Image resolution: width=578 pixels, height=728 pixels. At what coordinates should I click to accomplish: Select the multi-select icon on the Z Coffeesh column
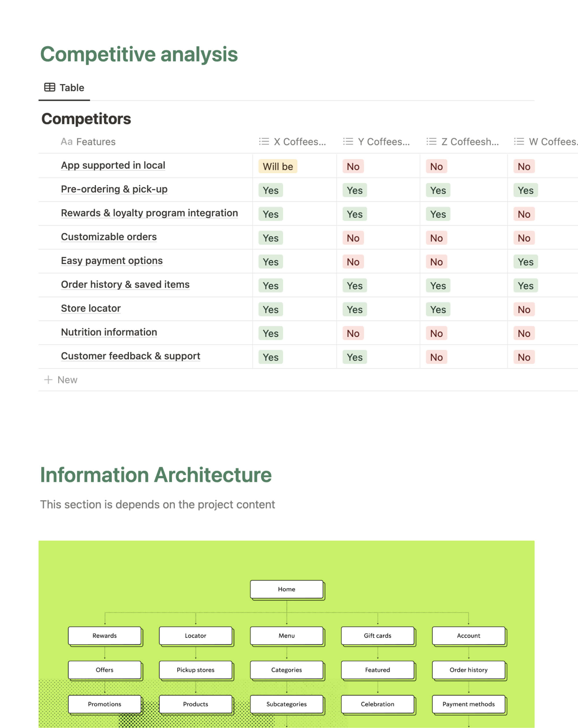click(431, 141)
